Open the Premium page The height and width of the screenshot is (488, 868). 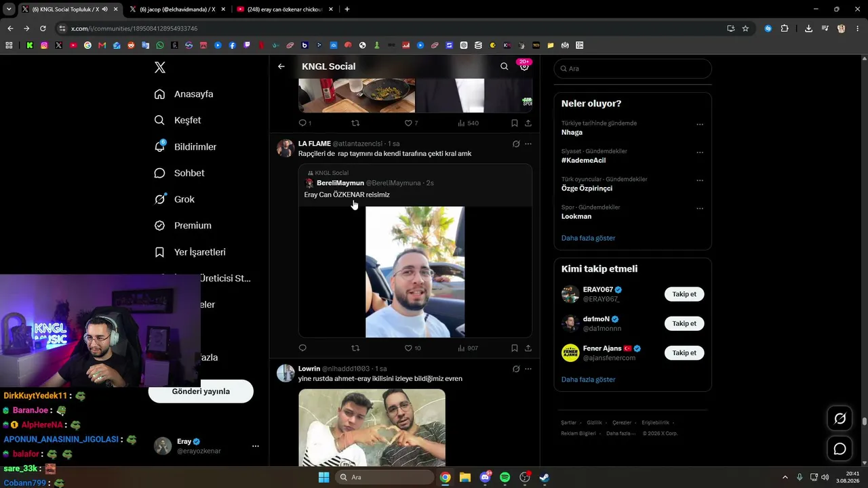[x=182, y=226]
